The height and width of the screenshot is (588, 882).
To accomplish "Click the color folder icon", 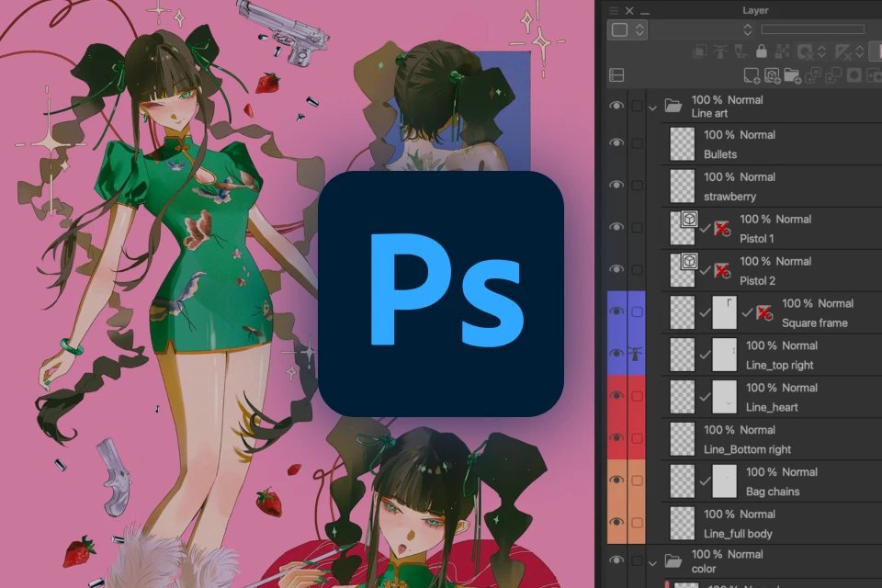I will (x=673, y=561).
